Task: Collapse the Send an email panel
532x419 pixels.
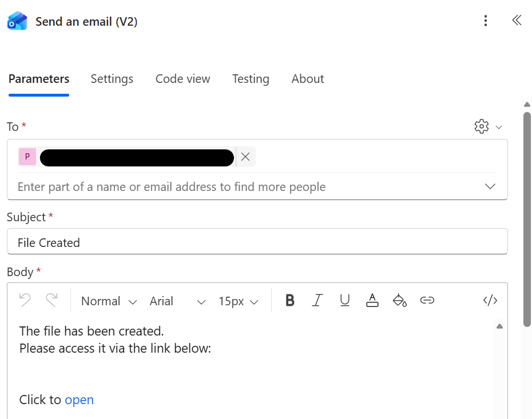Action: (517, 21)
